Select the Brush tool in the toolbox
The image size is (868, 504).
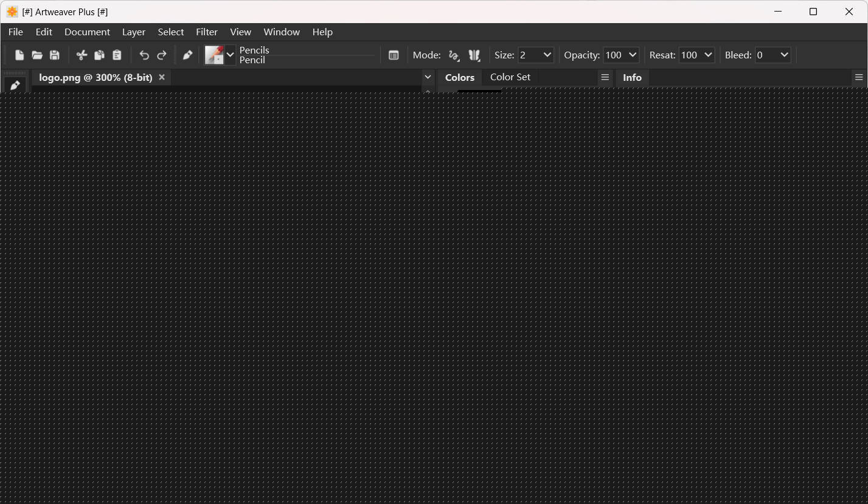[15, 85]
